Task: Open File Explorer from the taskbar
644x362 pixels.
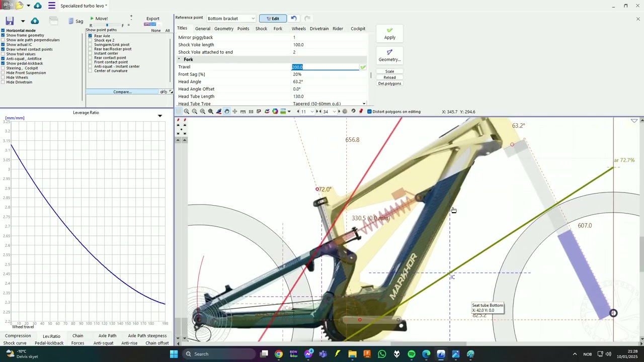Action: point(352,354)
